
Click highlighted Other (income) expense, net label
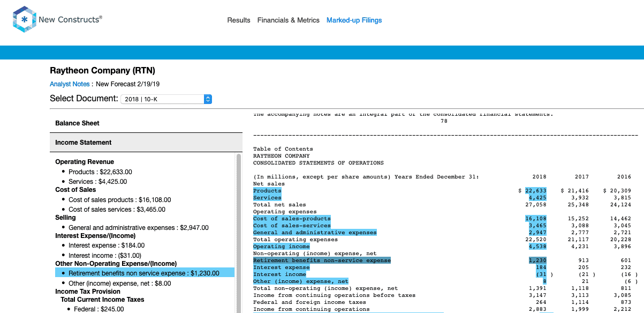(x=301, y=281)
